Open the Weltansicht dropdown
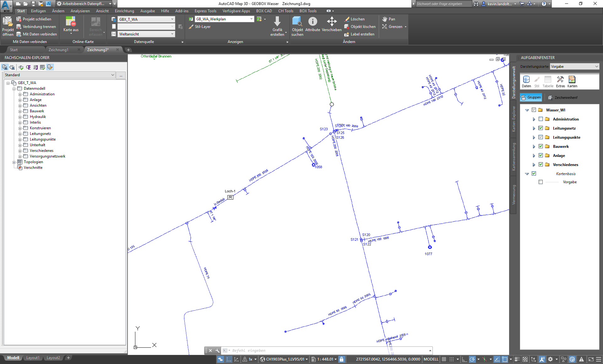The image size is (603, 364). point(146,34)
